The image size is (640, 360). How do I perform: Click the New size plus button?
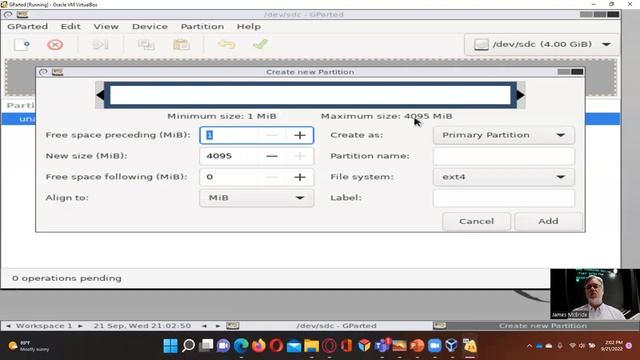point(300,156)
